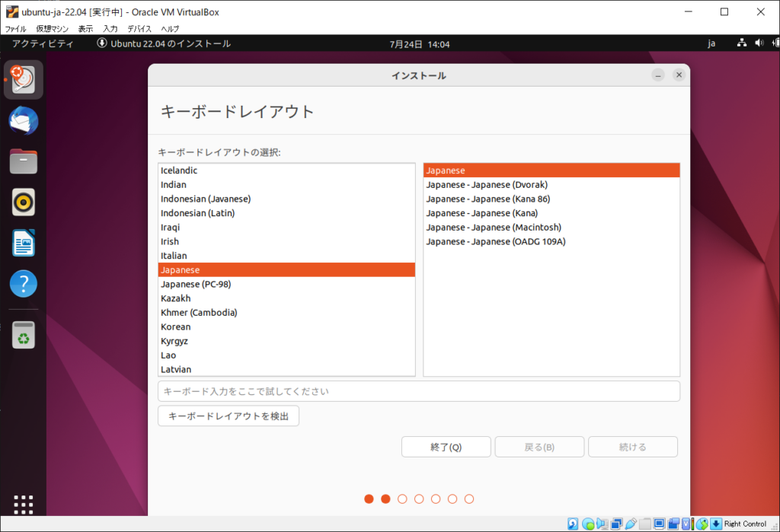Choose Japanese - Japanese (Kana) variant
Image resolution: width=780 pixels, height=532 pixels.
pyautogui.click(x=551, y=213)
